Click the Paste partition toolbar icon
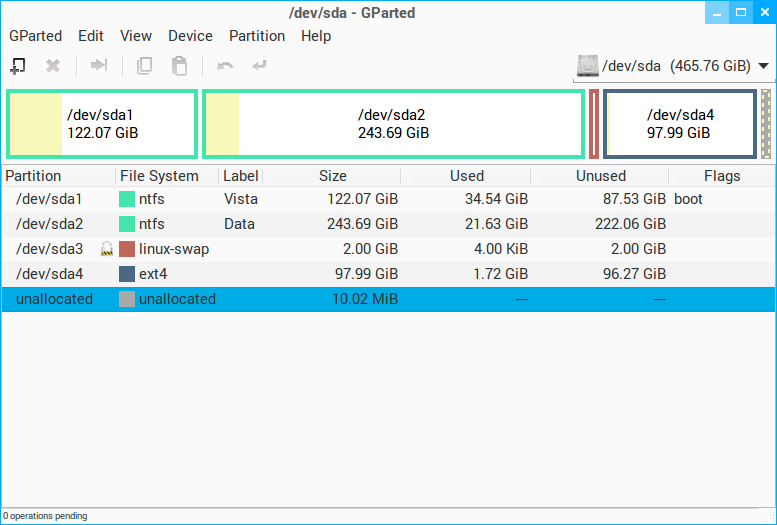Image resolution: width=777 pixels, height=525 pixels. (x=179, y=66)
